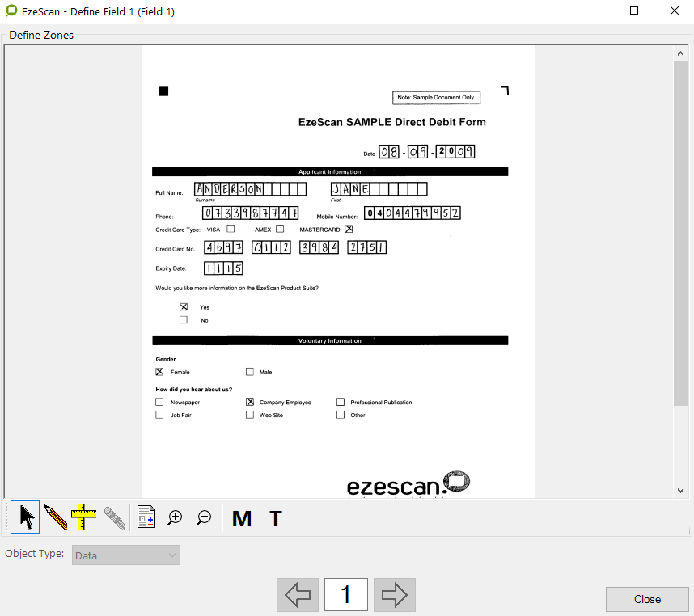Image resolution: width=694 pixels, height=616 pixels.
Task: Click the bold M toolbar button
Action: click(242, 518)
